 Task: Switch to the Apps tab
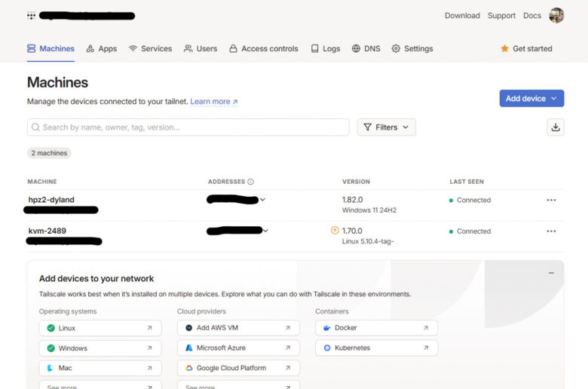[102, 49]
